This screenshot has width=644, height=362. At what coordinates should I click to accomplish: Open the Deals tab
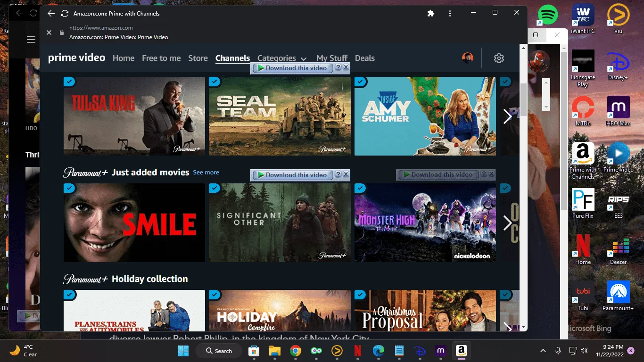365,58
